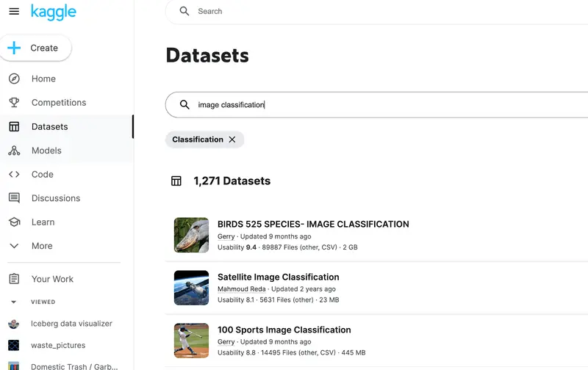Click the bird dataset thumbnail
This screenshot has width=588, height=370.
pos(191,235)
